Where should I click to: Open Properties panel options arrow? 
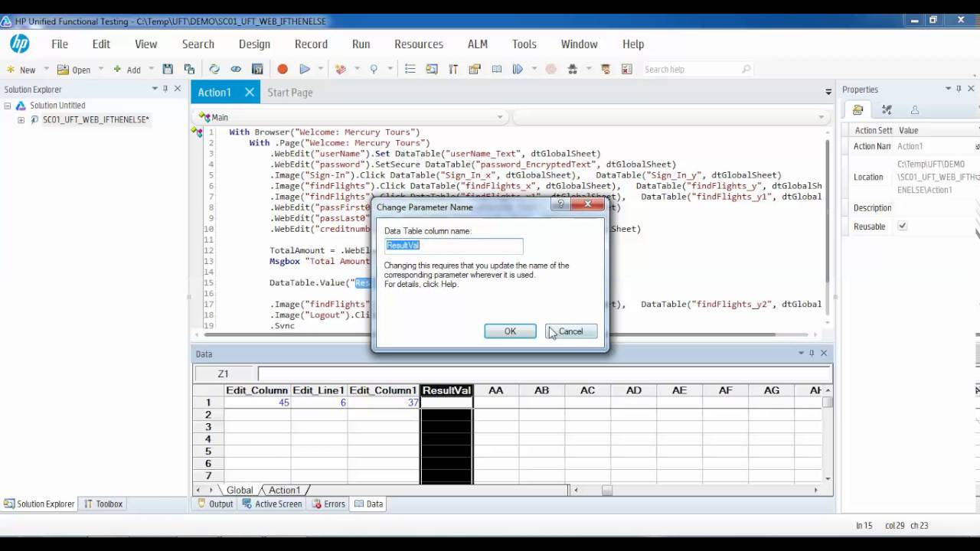pos(948,89)
